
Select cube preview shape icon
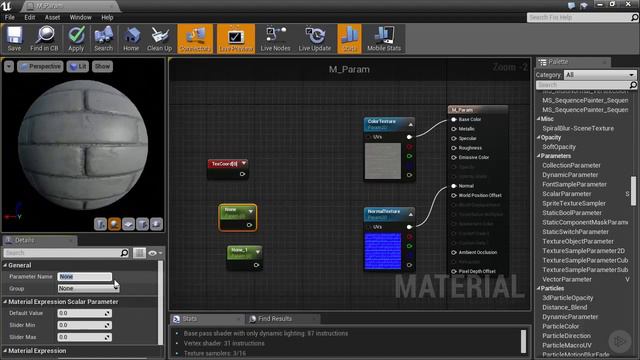click(142, 224)
